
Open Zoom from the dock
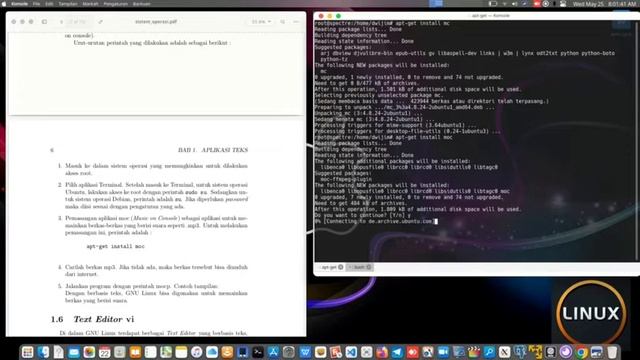[x=443, y=352]
